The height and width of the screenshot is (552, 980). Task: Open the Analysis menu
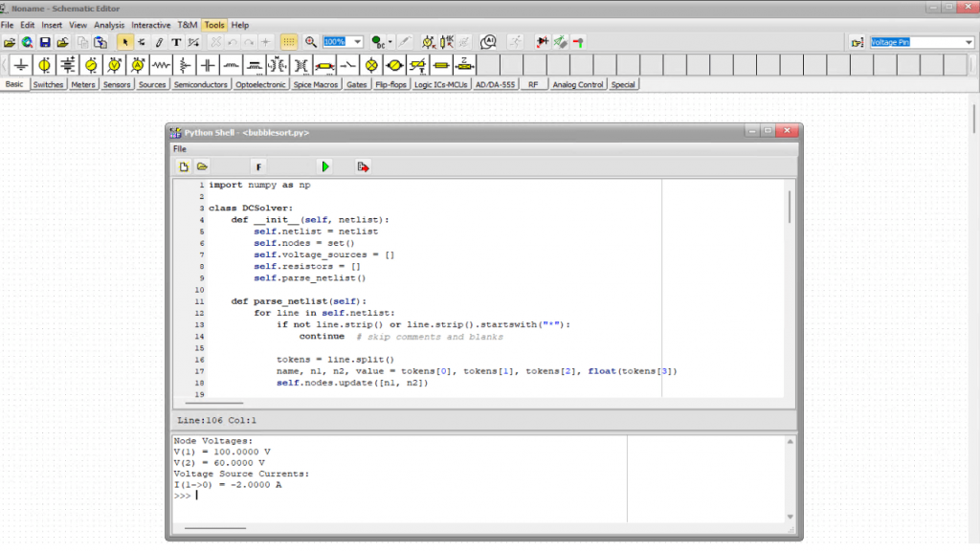click(x=109, y=25)
